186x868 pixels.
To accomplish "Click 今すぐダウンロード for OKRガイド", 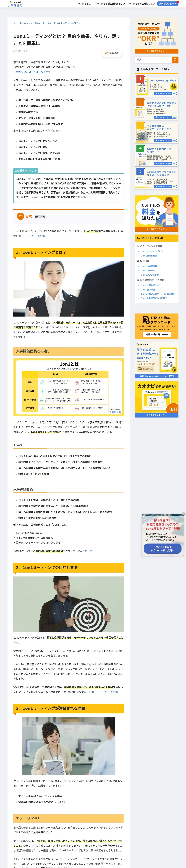I will tap(165, 163).
